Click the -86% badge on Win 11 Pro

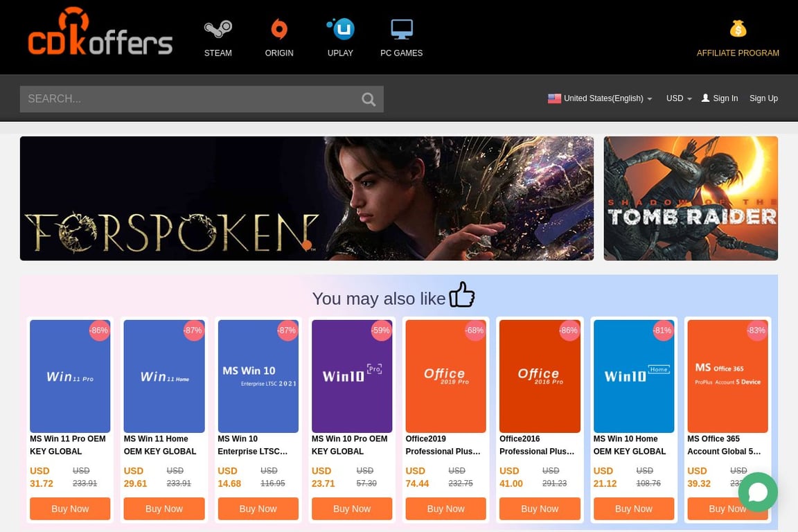(x=99, y=330)
